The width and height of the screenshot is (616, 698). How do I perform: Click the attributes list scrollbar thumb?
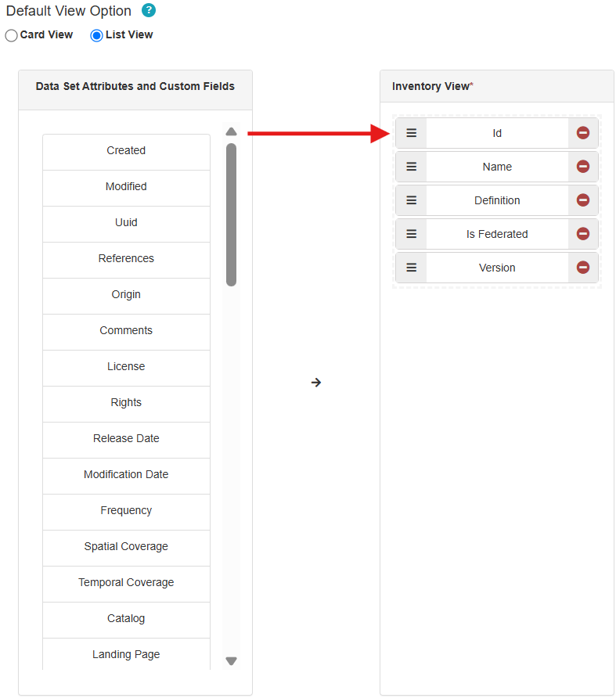231,214
